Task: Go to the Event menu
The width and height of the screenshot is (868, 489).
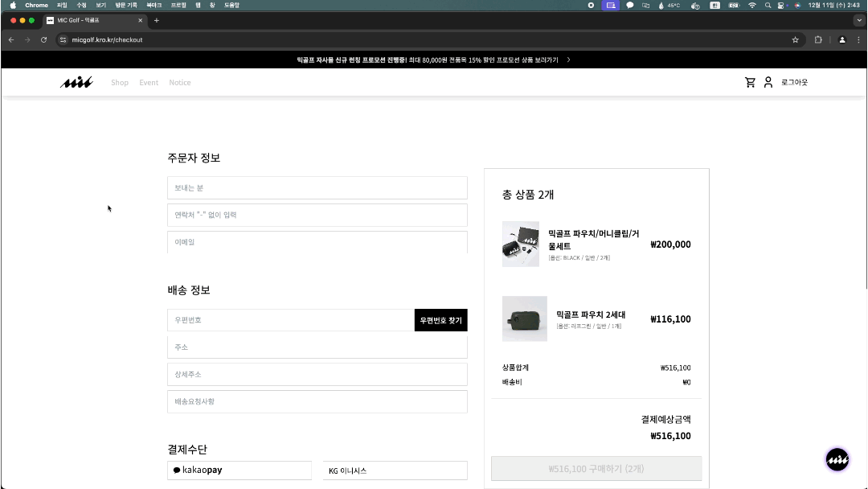Action: [149, 83]
